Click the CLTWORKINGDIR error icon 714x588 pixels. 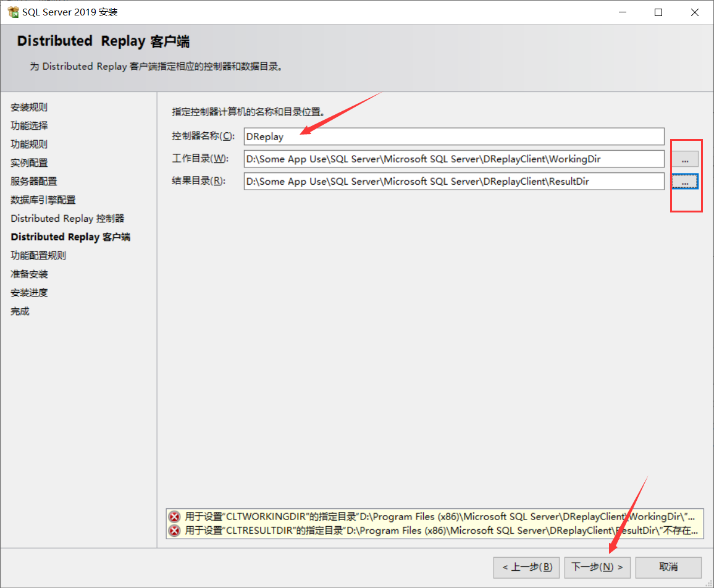point(174,516)
